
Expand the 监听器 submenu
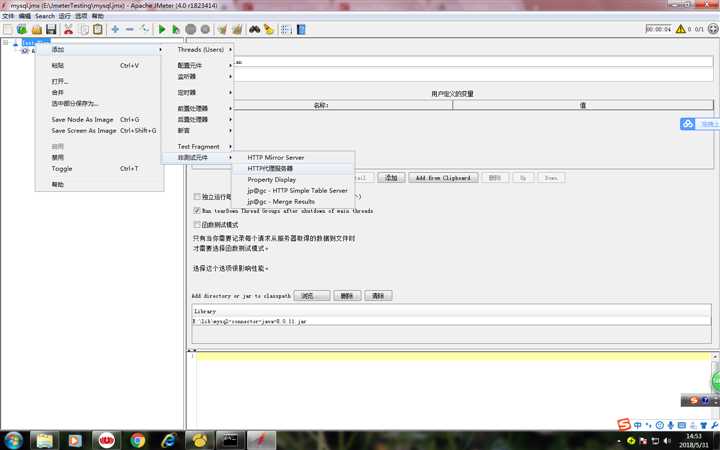pos(198,76)
